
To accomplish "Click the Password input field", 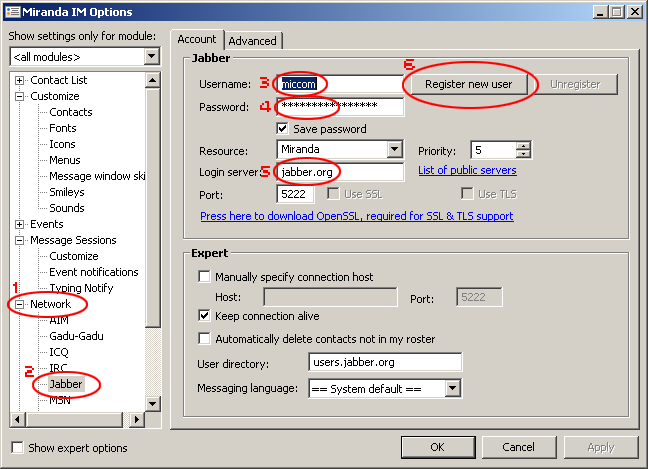I will 340,106.
